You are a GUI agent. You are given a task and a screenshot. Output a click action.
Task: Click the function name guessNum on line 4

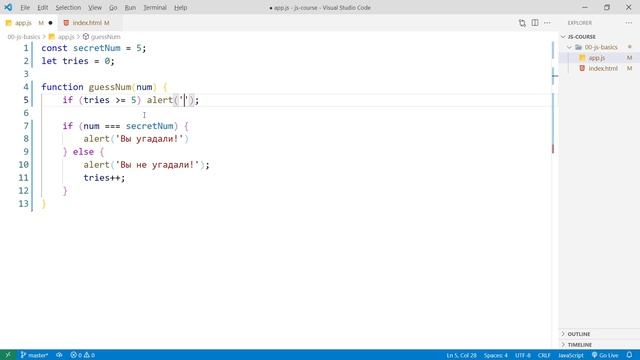pyautogui.click(x=110, y=87)
